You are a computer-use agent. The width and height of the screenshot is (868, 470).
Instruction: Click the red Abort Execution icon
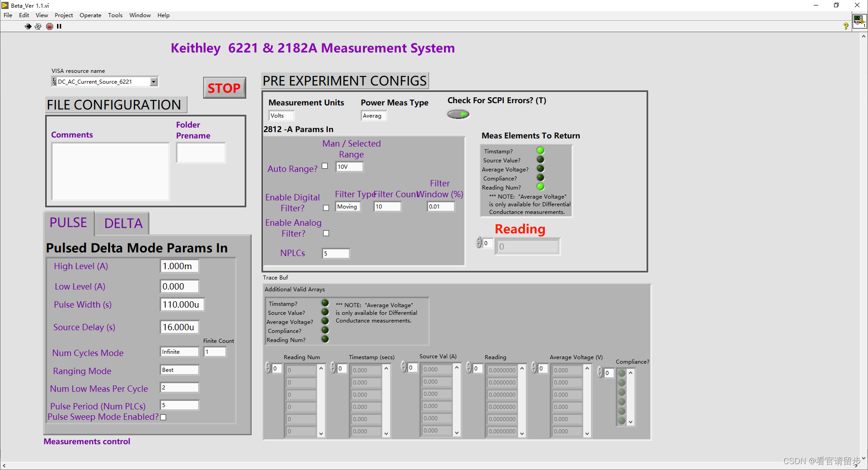tap(49, 26)
